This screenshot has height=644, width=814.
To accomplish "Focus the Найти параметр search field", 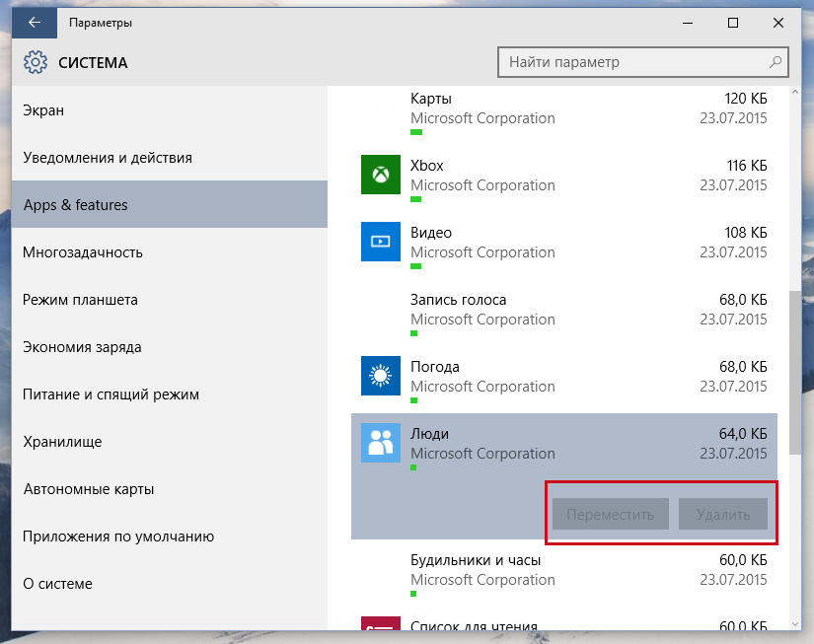I will (x=642, y=62).
